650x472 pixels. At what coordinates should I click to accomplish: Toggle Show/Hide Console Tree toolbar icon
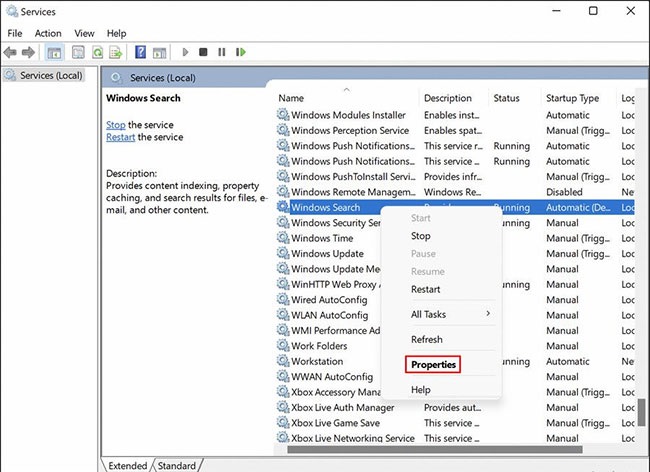coord(54,52)
